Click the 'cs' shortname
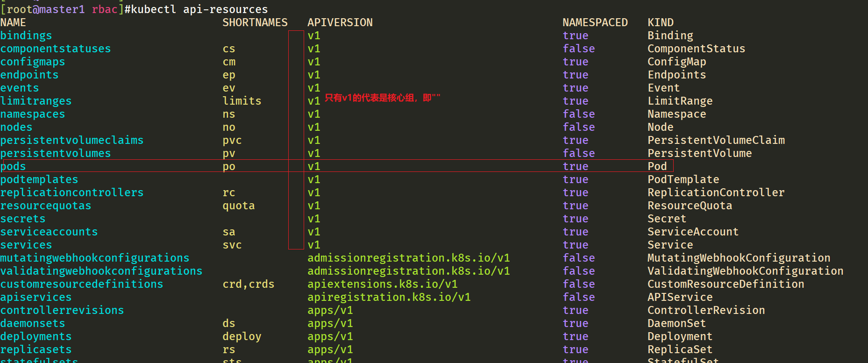Viewport: 868px width, 363px height. point(229,49)
